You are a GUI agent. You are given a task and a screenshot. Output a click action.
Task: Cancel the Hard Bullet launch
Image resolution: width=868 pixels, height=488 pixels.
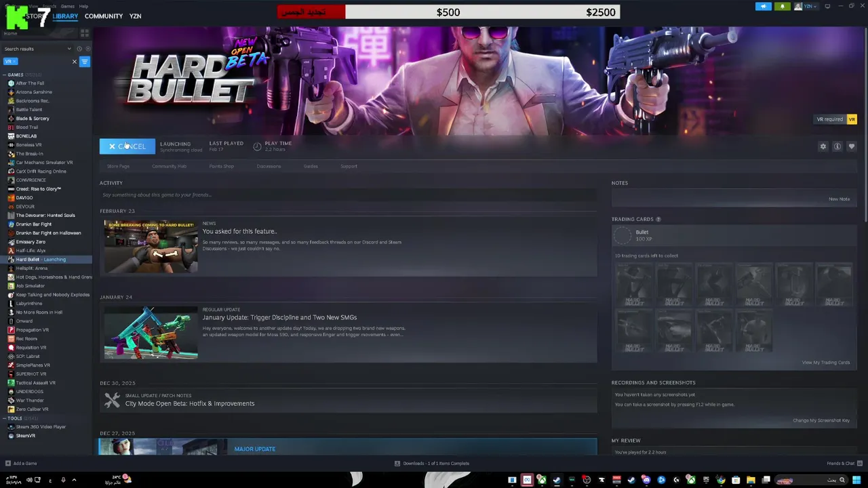click(127, 146)
